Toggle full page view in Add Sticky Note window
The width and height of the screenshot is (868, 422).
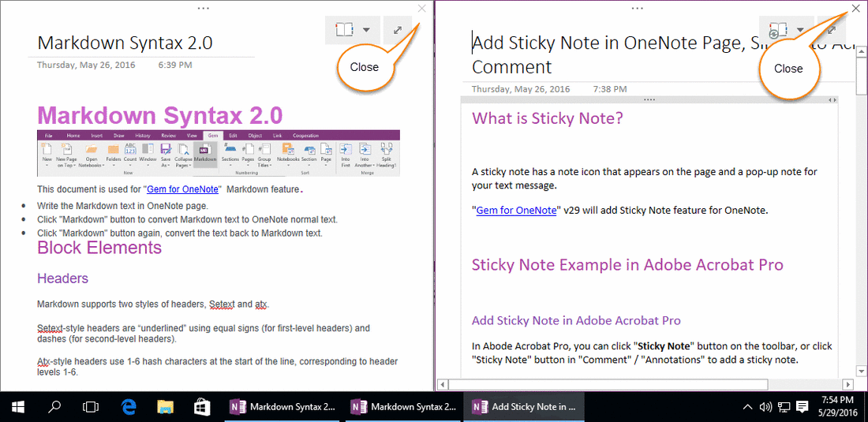(x=831, y=31)
